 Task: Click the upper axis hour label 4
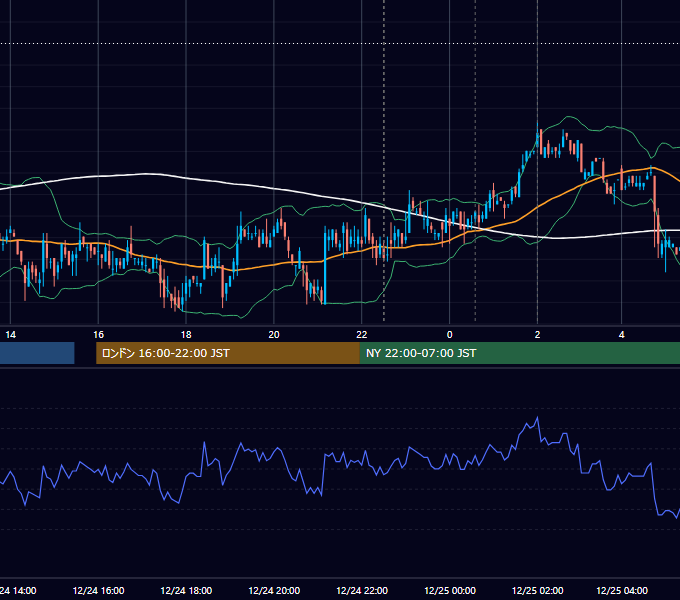(x=621, y=335)
